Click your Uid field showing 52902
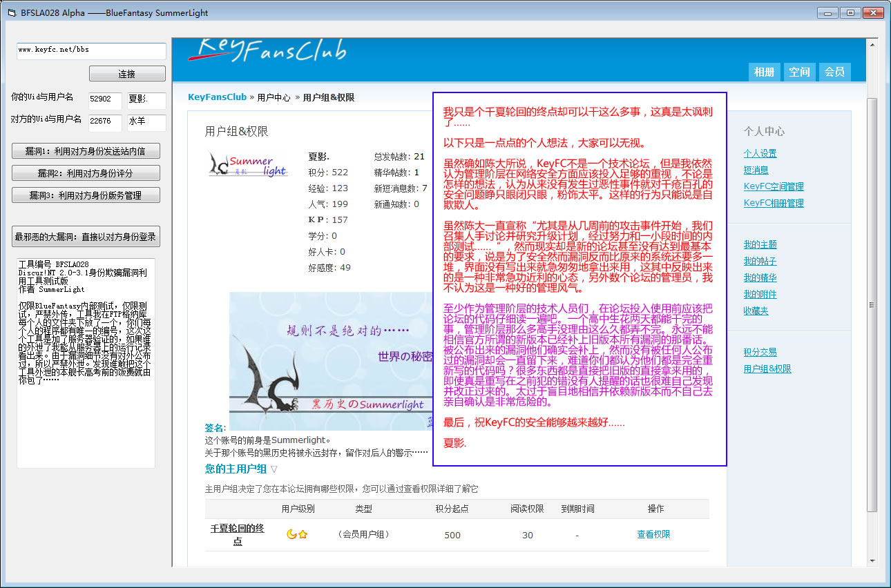This screenshot has height=588, width=891. [x=105, y=101]
